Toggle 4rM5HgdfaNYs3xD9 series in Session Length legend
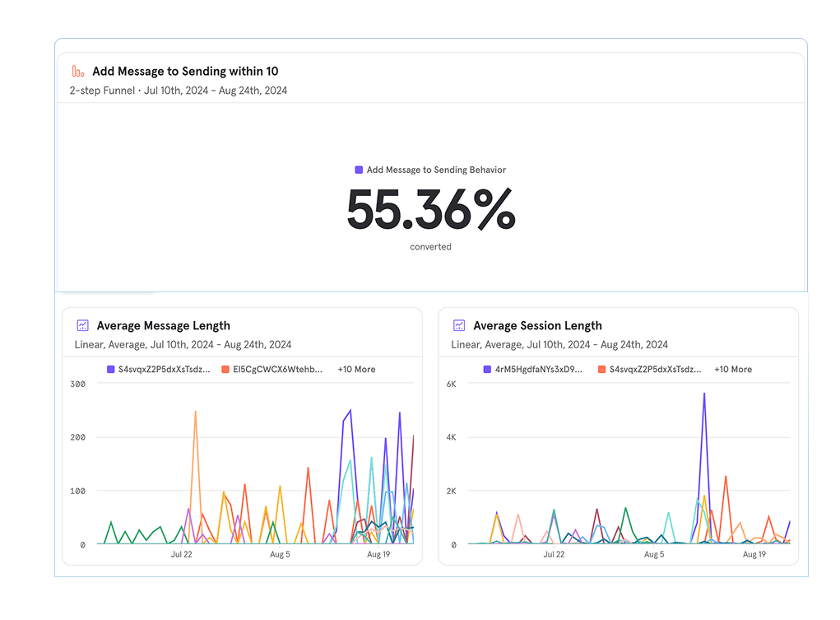The height and width of the screenshot is (620, 840). coord(538,370)
